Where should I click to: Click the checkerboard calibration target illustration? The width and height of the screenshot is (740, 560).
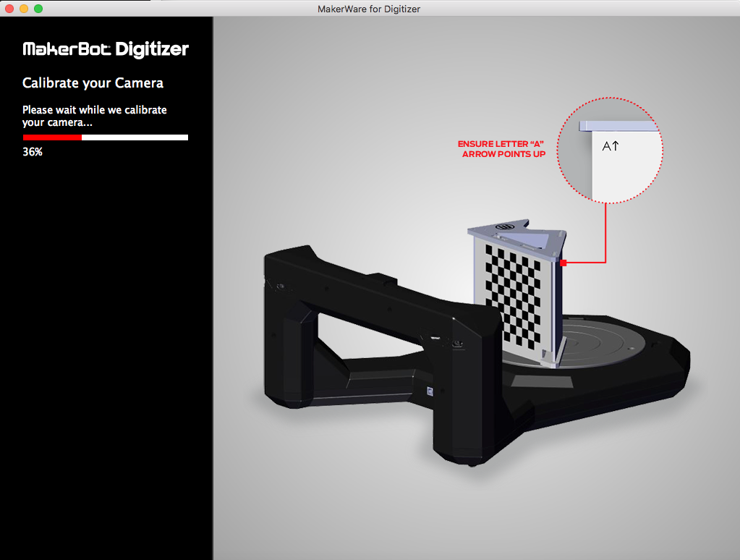pyautogui.click(x=517, y=293)
